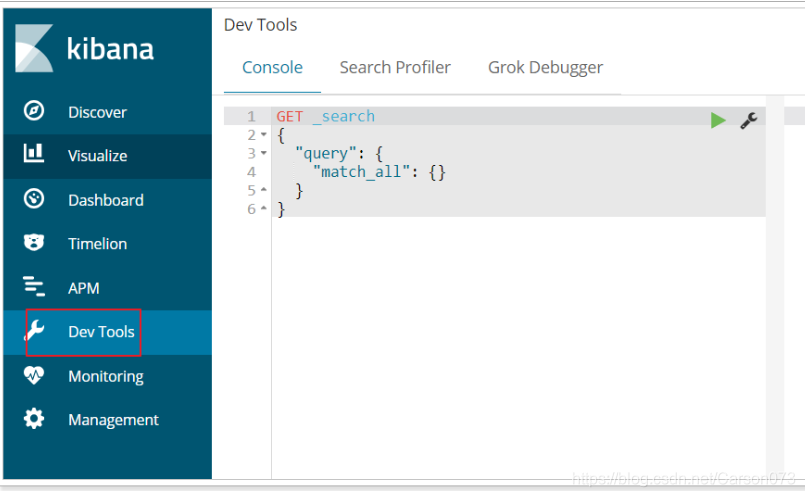Image resolution: width=805 pixels, height=497 pixels.
Task: Click the Dev Tools page heading
Action: click(x=260, y=25)
